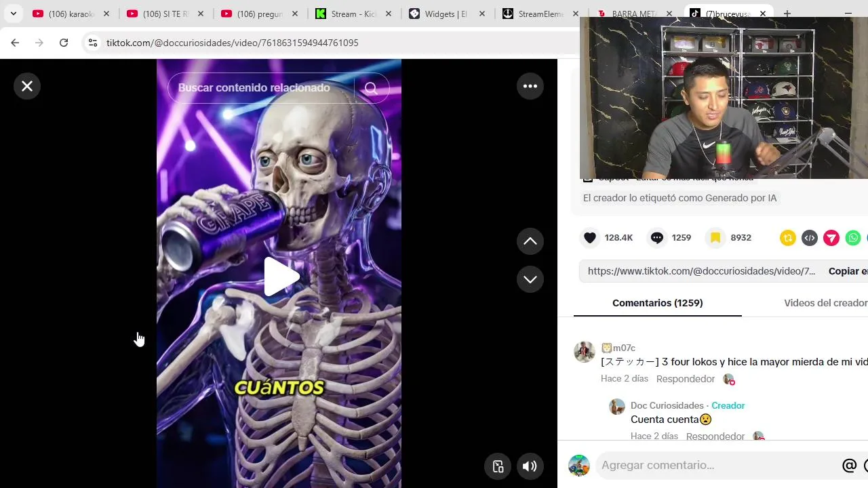
Task: Play the skeleton video
Action: click(281, 277)
